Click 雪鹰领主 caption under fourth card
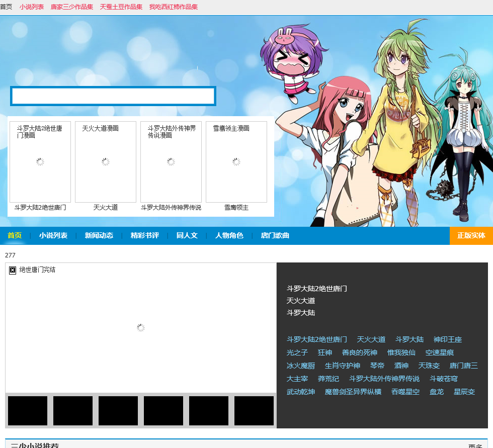 tap(236, 207)
